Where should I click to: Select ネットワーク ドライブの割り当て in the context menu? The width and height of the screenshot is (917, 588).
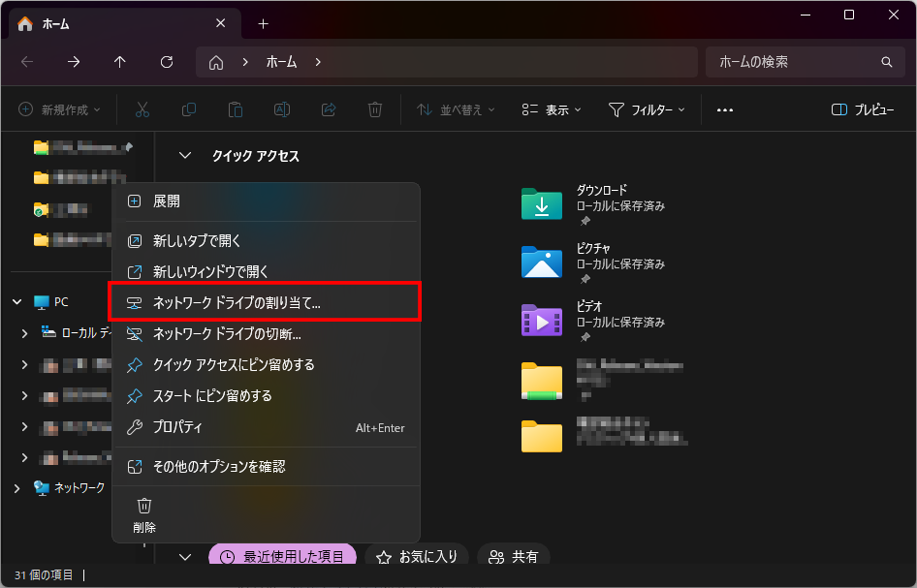point(242,301)
